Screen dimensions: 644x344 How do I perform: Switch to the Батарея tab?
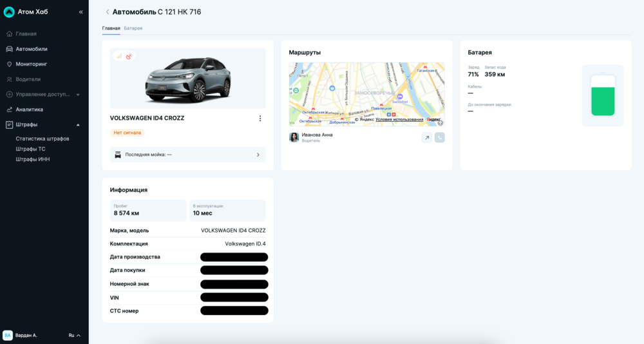click(x=133, y=28)
